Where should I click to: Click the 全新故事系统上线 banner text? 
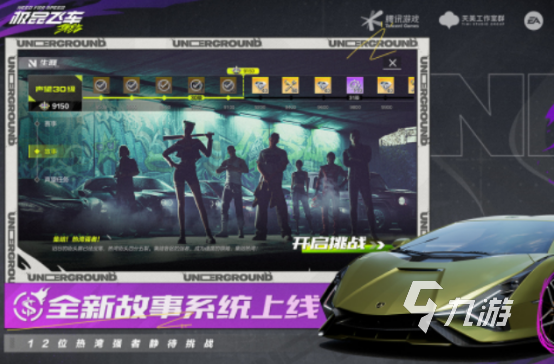184,306
